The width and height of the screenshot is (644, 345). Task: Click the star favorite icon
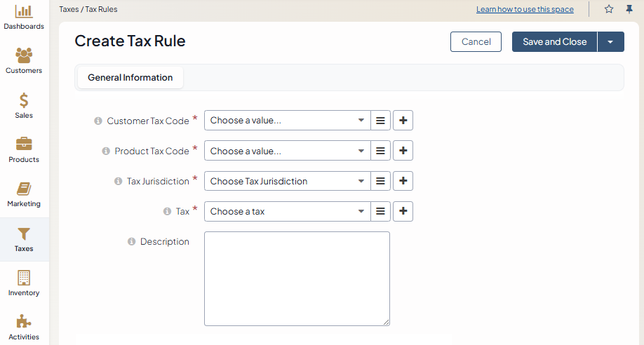click(609, 9)
